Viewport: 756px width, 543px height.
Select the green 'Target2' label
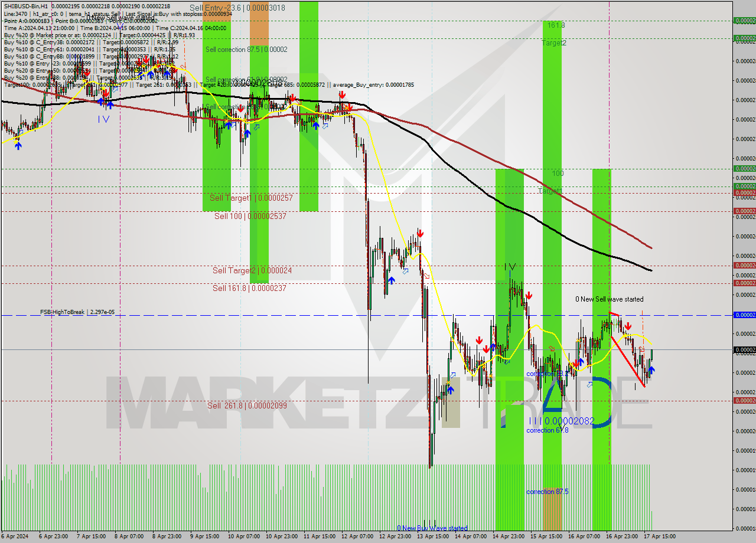click(x=554, y=43)
